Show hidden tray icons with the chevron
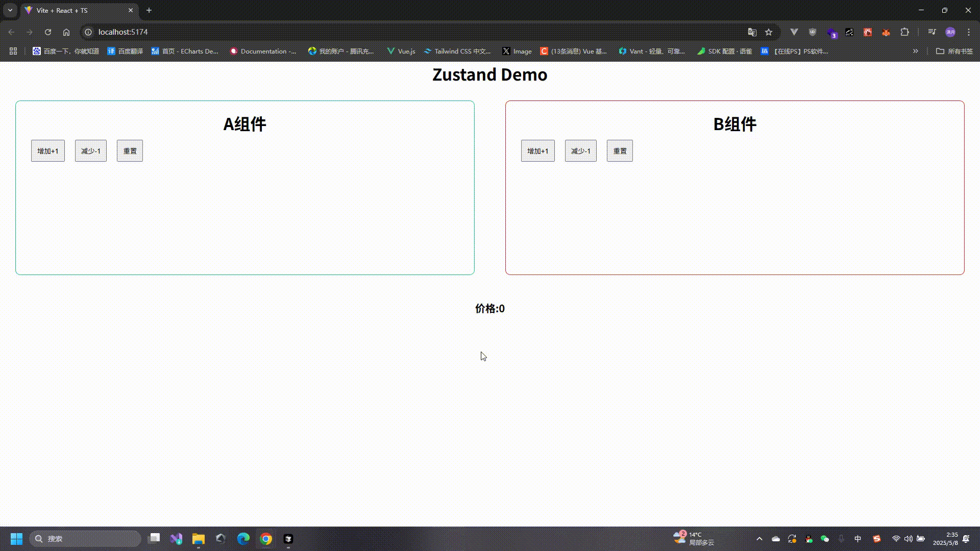This screenshot has width=980, height=551. (x=759, y=539)
